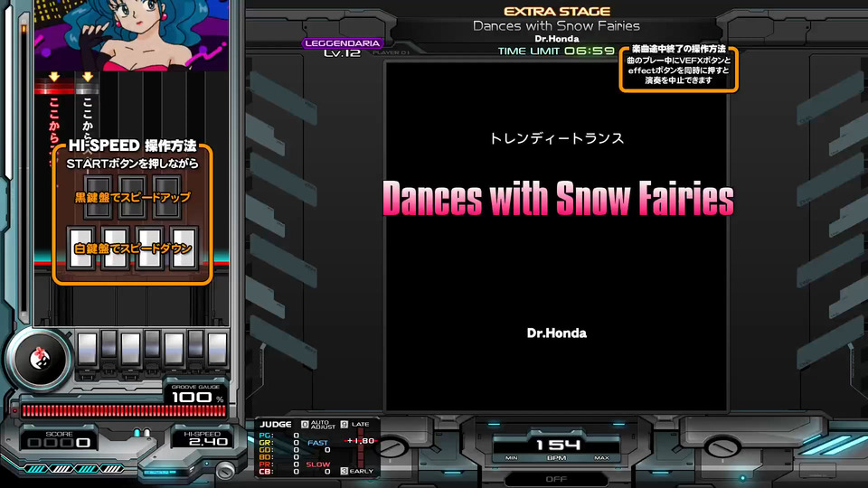Click the 白鍵盤でスピードダウン white key diagram
This screenshot has width=868, height=488.
(132, 248)
